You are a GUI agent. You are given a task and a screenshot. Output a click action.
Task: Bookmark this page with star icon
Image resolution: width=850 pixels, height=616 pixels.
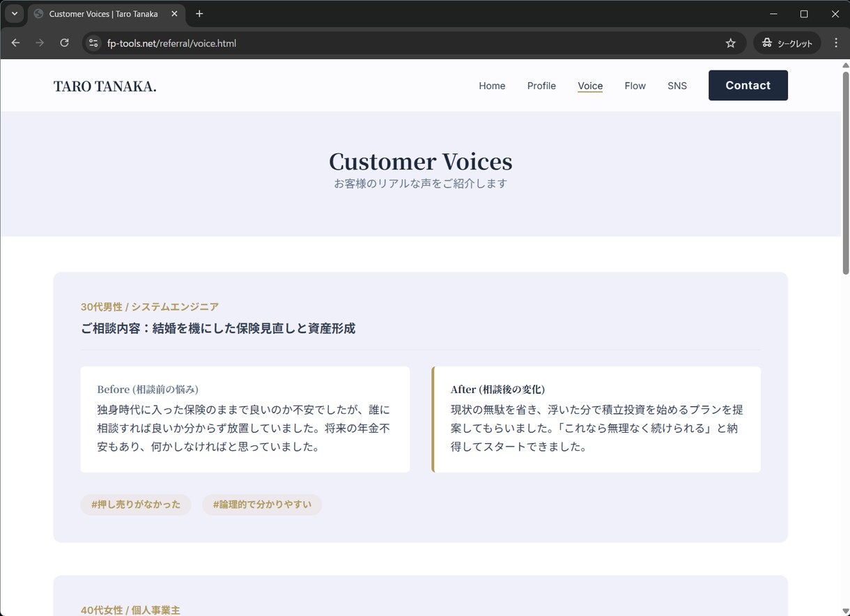(730, 43)
